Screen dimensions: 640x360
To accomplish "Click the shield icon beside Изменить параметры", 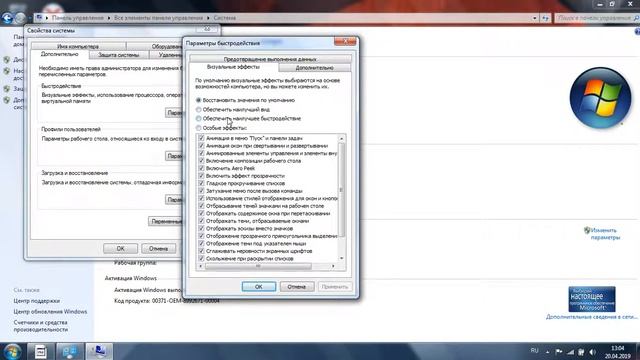I will [587, 231].
